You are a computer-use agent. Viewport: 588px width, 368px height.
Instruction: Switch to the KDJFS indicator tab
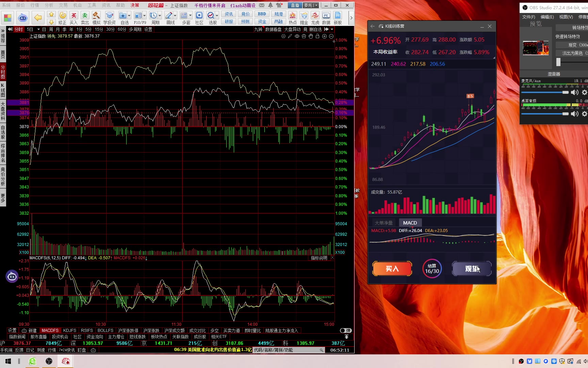[x=69, y=331]
